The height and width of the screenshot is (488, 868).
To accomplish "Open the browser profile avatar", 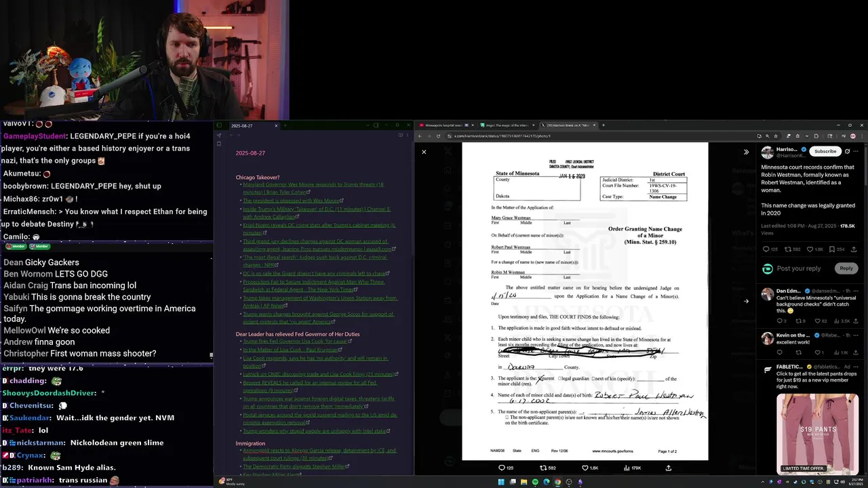I will tap(853, 136).
